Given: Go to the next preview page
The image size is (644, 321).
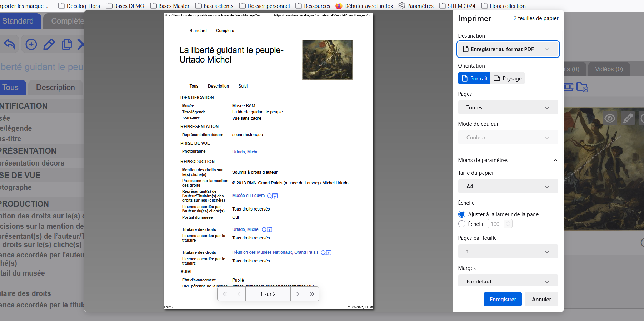Looking at the screenshot, I should click(298, 294).
